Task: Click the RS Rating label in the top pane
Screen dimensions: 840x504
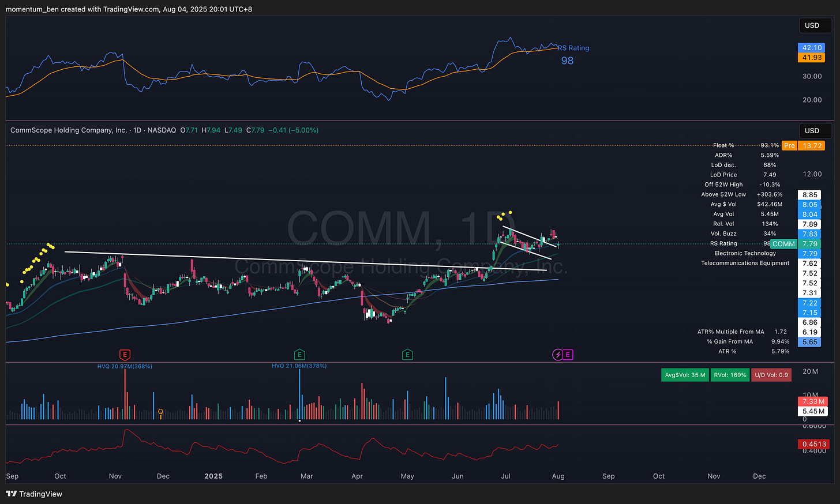Action: pyautogui.click(x=573, y=48)
